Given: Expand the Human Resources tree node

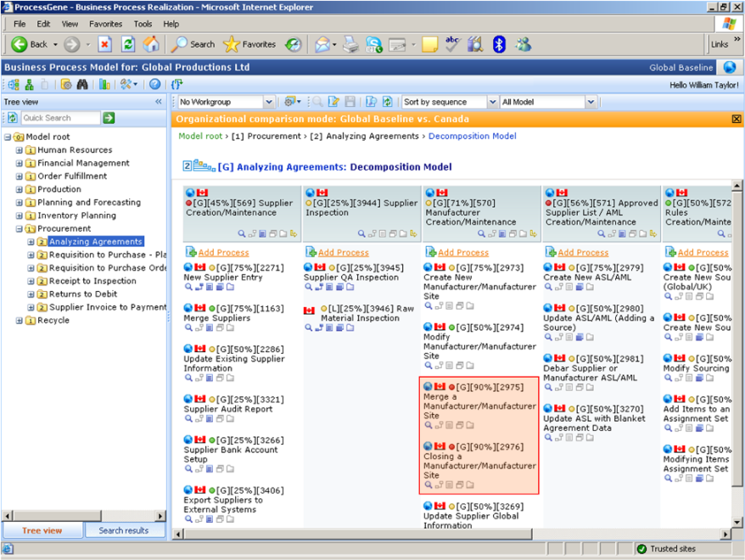Looking at the screenshot, I should pos(19,150).
